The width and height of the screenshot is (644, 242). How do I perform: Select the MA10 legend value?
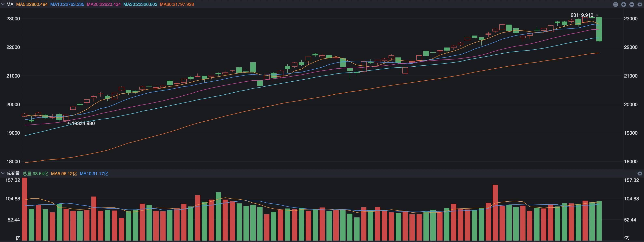67,4
